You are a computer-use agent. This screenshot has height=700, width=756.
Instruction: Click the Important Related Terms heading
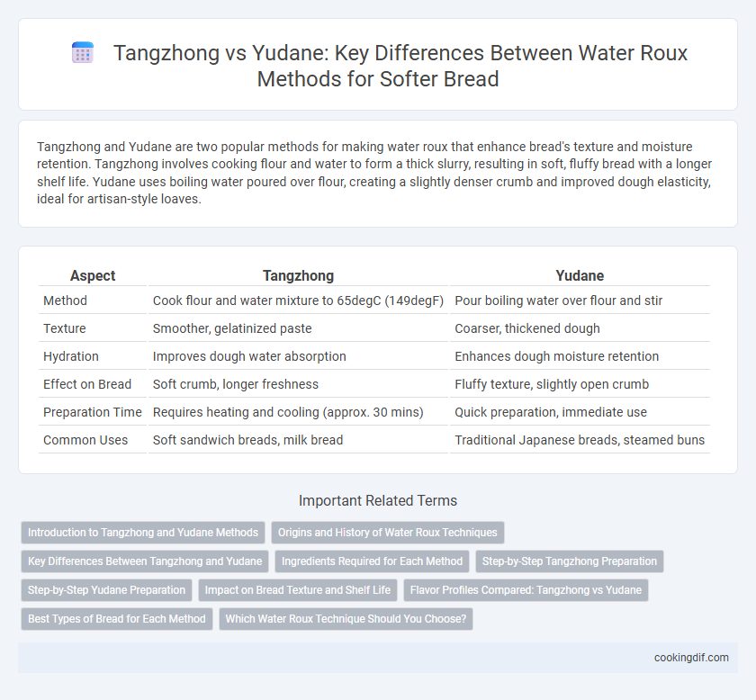tap(378, 500)
